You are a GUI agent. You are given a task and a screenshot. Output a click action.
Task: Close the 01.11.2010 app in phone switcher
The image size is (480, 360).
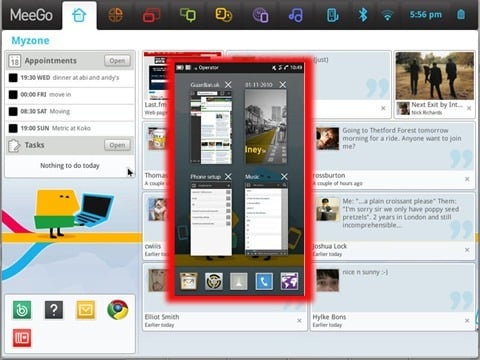coord(283,85)
